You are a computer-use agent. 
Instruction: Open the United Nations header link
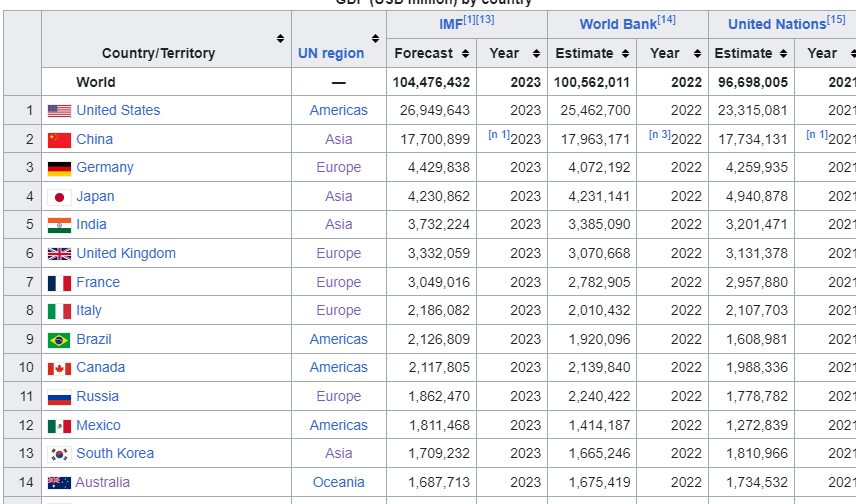[777, 25]
